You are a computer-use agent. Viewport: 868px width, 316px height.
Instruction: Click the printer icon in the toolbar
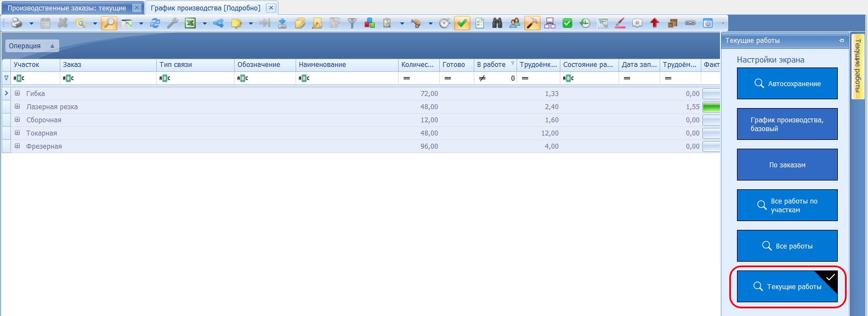coord(17,23)
